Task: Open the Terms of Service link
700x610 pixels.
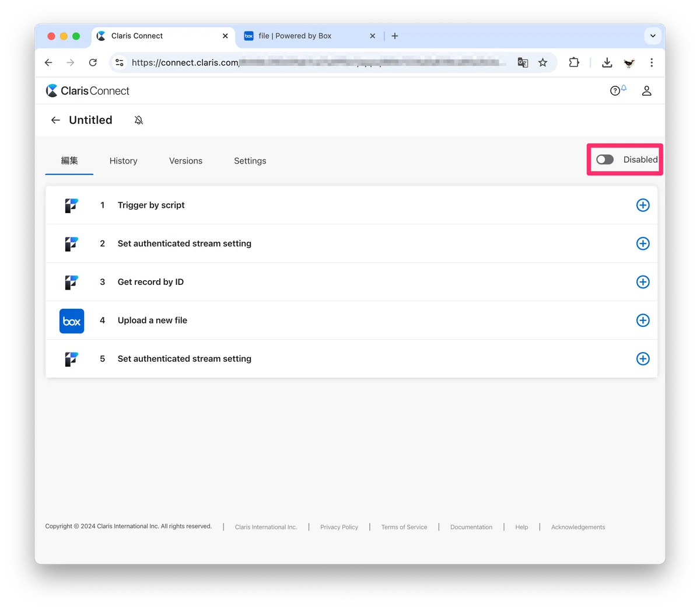Action: 404,527
